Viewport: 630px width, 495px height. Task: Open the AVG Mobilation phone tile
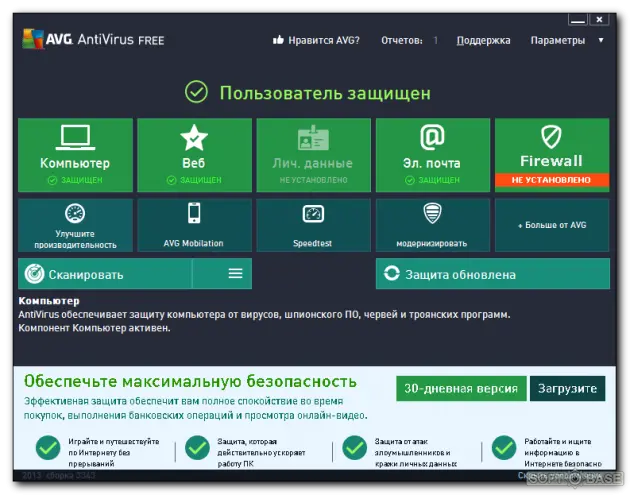[194, 225]
